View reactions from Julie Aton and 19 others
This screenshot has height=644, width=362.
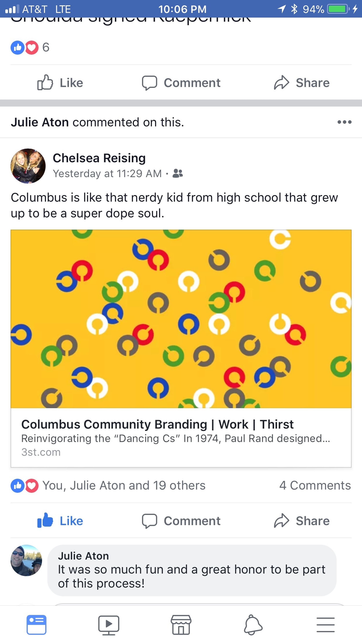pyautogui.click(x=124, y=485)
